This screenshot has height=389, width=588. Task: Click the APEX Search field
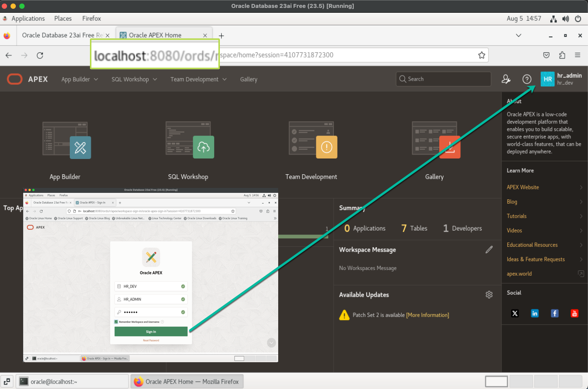click(x=443, y=79)
